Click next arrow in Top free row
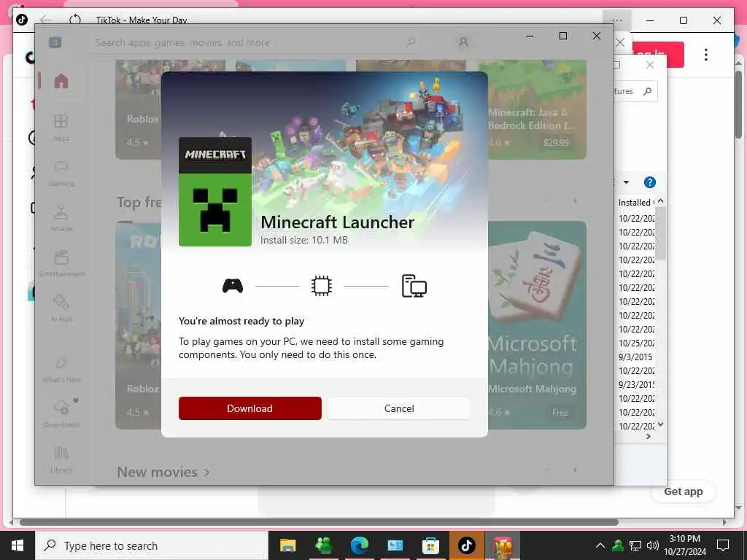The image size is (747, 560). 575,201
